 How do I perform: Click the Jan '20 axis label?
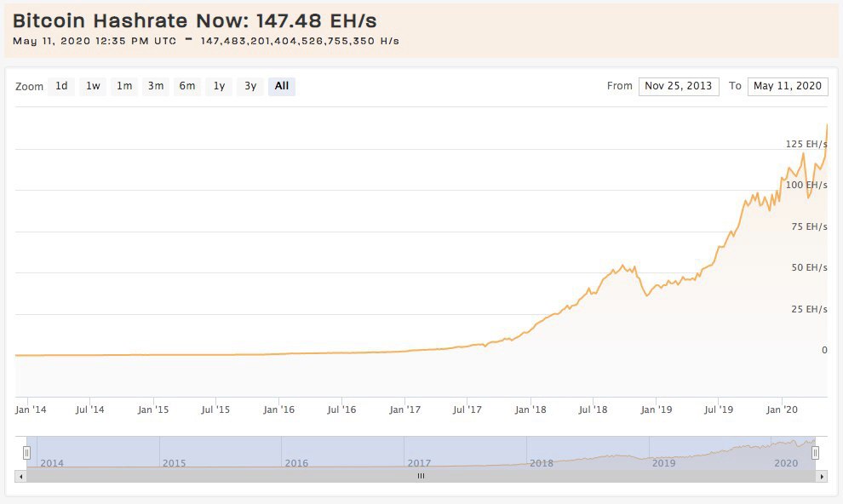click(x=782, y=409)
